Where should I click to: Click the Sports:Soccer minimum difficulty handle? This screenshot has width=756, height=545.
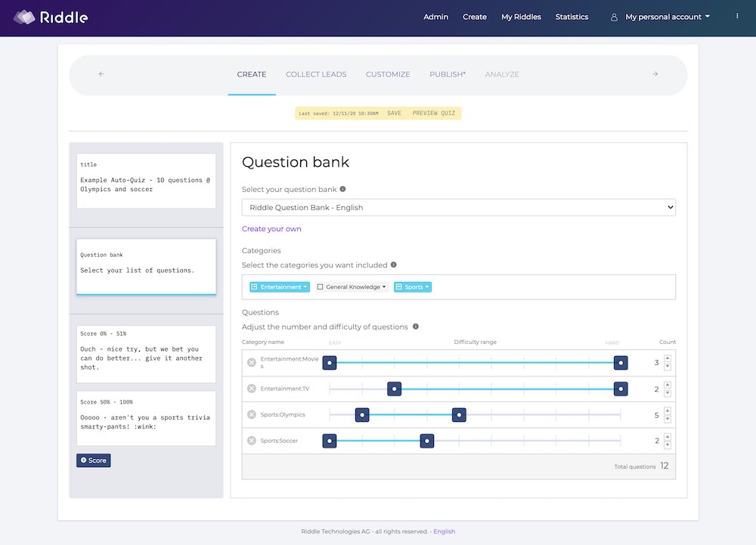click(330, 441)
